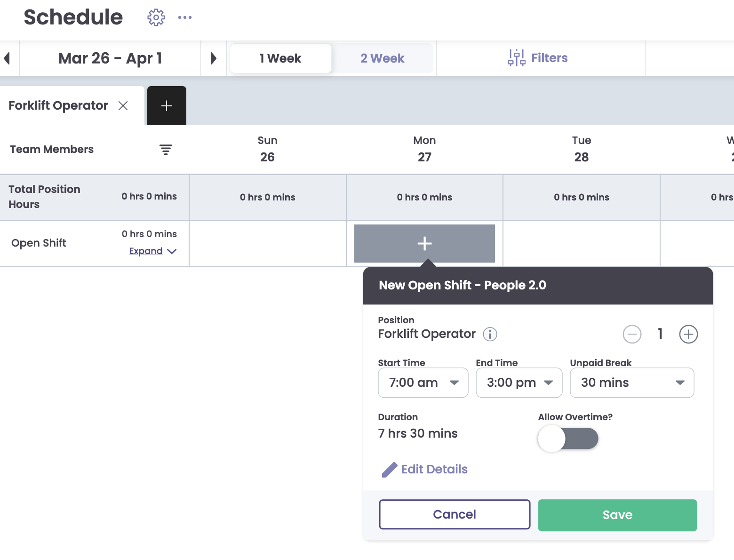
Task: Advance to next week with right arrow
Action: [213, 58]
